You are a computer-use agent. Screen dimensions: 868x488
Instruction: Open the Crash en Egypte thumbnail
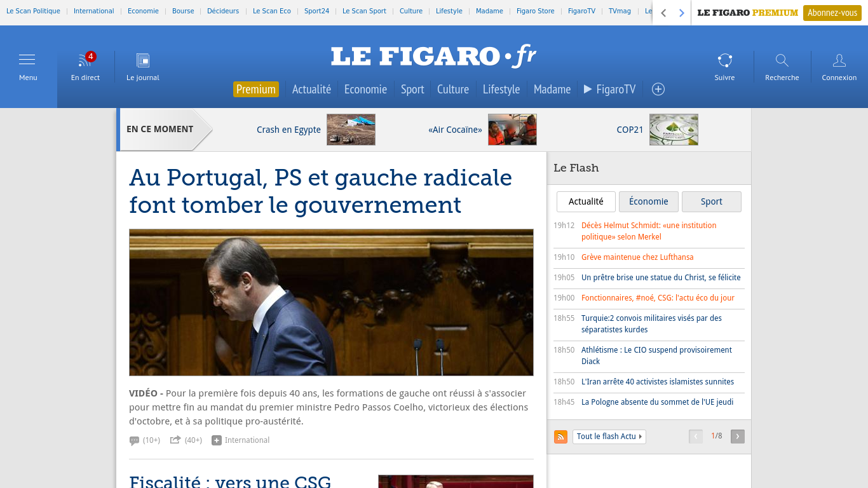[350, 129]
